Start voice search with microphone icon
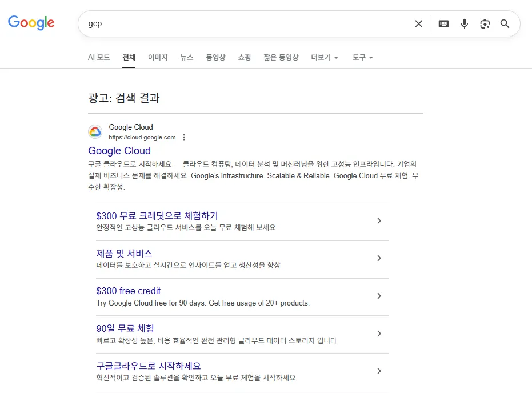This screenshot has height=393, width=532. 464,24
